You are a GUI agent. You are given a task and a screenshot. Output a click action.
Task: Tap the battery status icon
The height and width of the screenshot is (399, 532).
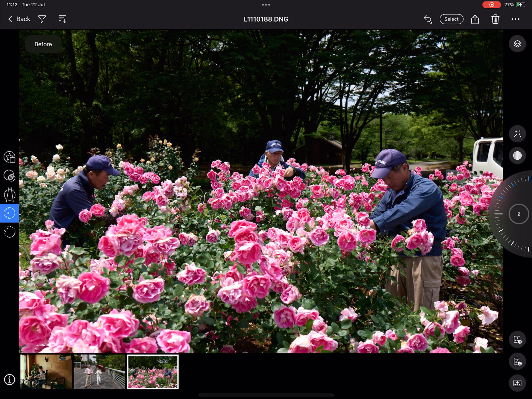(x=521, y=4)
